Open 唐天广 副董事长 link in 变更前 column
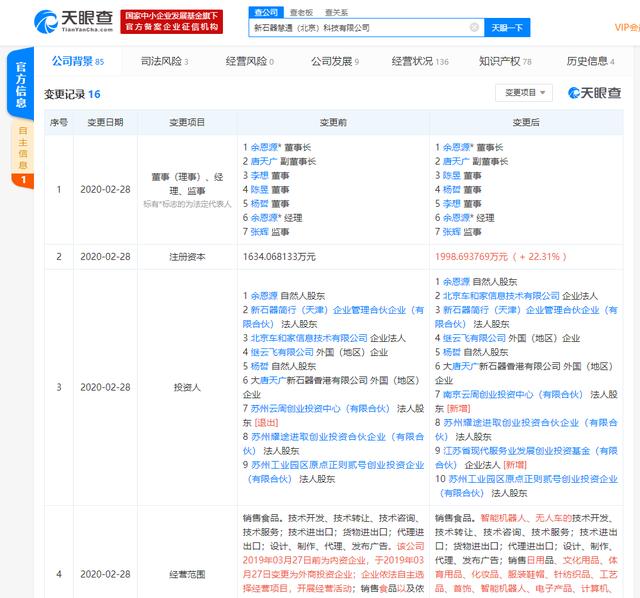The image size is (640, 598). pos(264,162)
